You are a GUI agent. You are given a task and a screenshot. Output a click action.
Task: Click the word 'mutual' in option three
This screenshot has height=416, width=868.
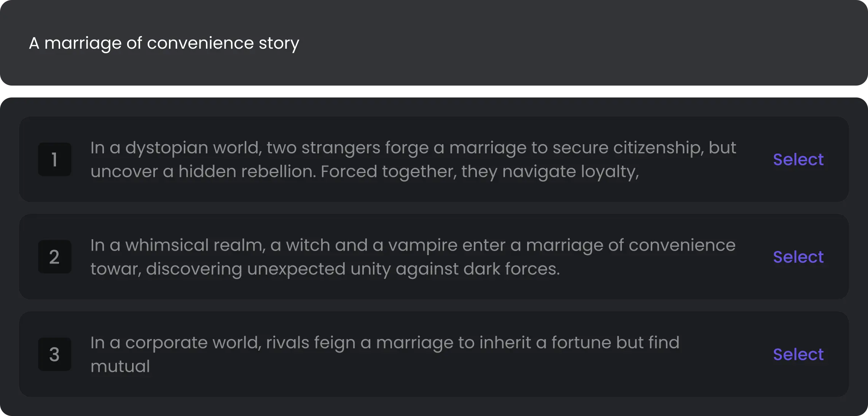(x=120, y=366)
